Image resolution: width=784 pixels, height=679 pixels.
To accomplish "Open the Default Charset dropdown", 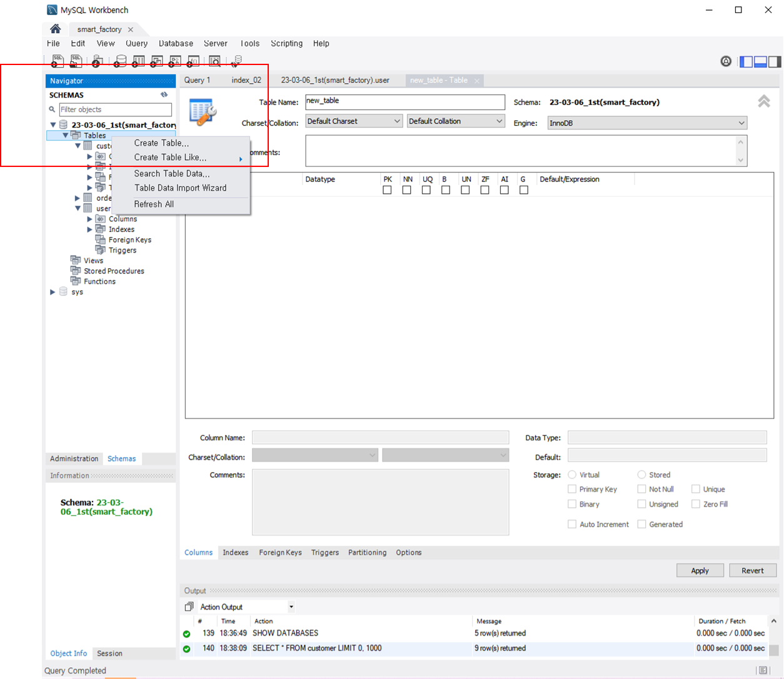I will (x=354, y=121).
